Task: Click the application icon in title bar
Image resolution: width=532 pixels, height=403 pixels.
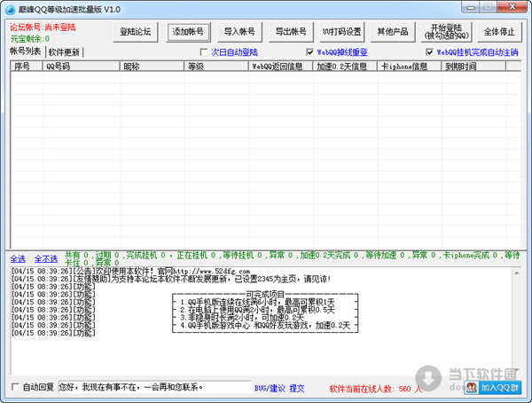Action: pyautogui.click(x=10, y=10)
